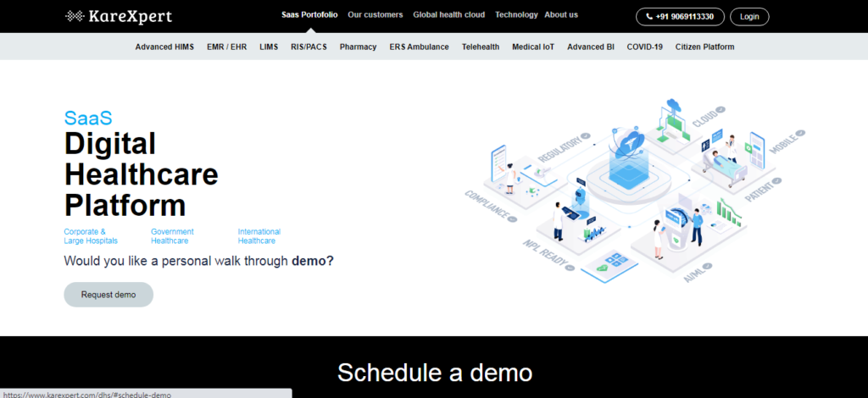The width and height of the screenshot is (868, 398).
Task: Select the Technology menu item
Action: 516,15
